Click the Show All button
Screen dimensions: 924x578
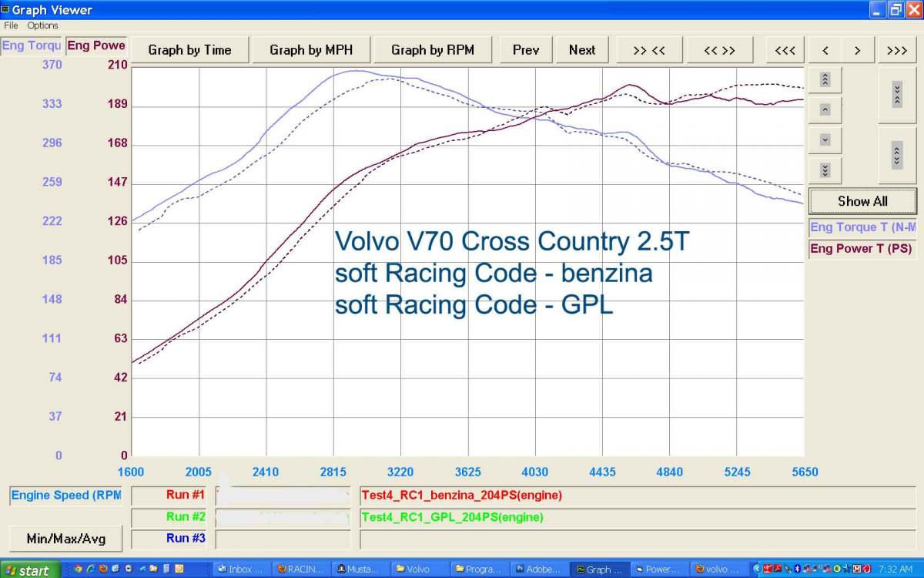coord(862,201)
